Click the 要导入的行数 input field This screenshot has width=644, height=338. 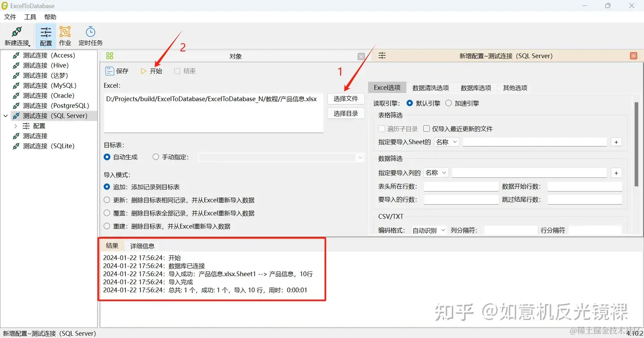tap(461, 200)
